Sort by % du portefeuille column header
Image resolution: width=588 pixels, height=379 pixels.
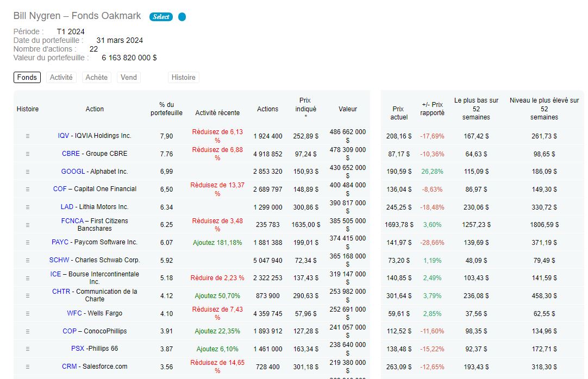(x=166, y=109)
